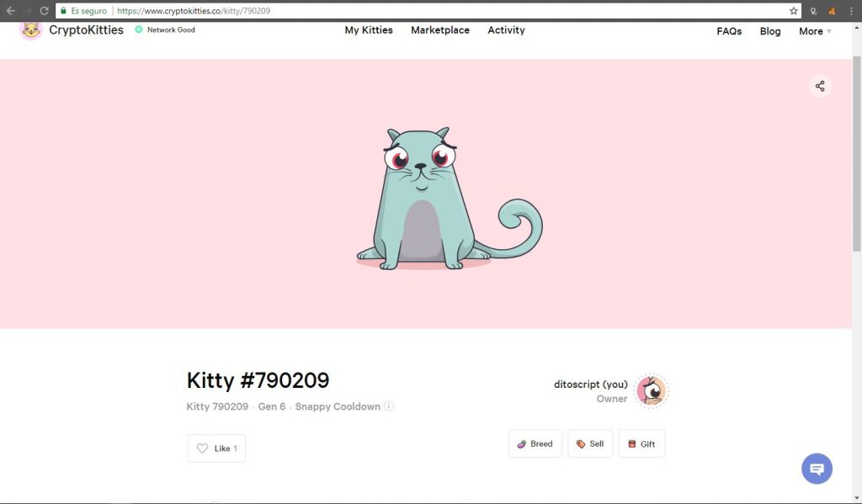The width and height of the screenshot is (862, 504).
Task: Click the MetaMask fox extension icon
Action: (x=832, y=10)
